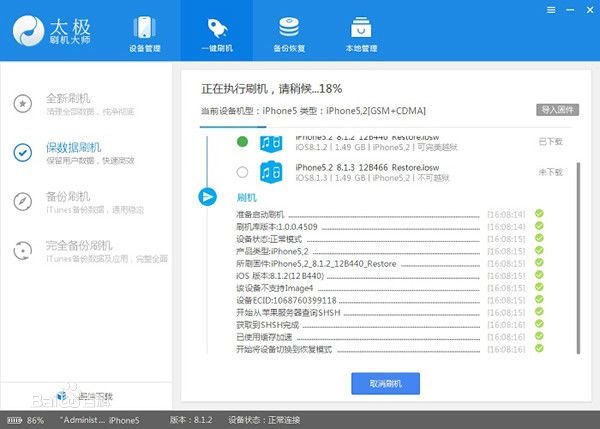Click the battery icon in status bar

pos(15,421)
